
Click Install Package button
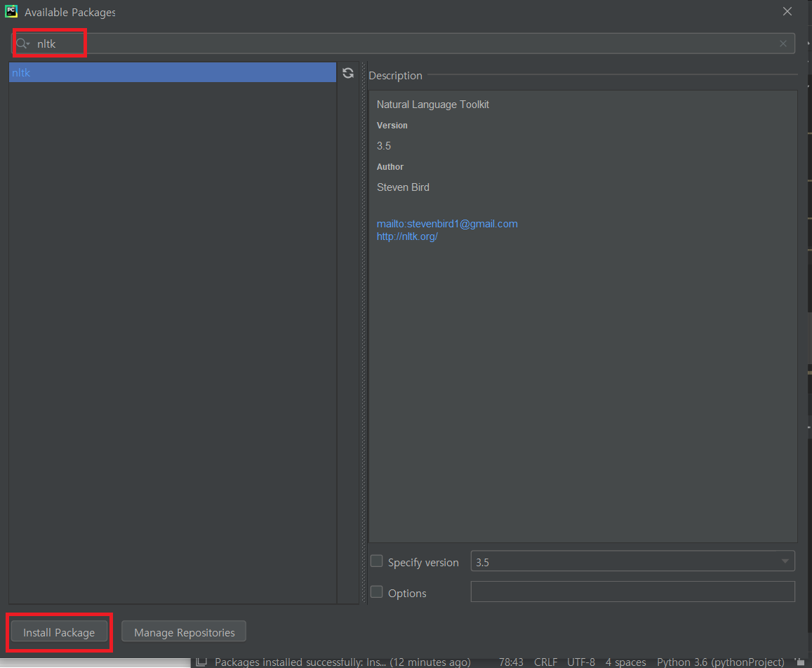[59, 632]
